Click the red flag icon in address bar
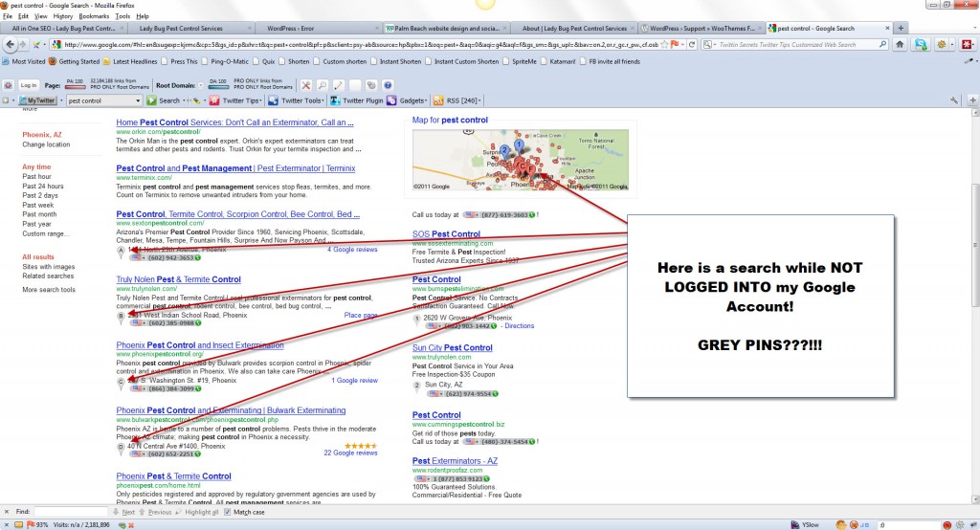 pyautogui.click(x=675, y=44)
